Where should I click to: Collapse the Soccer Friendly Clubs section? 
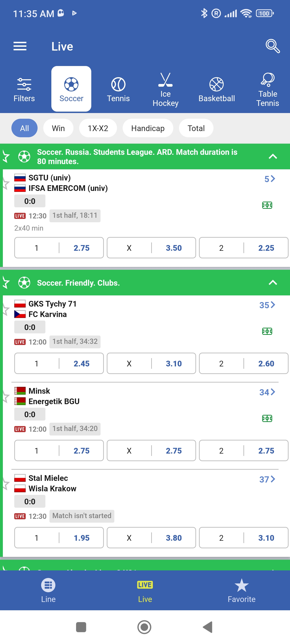(x=272, y=283)
